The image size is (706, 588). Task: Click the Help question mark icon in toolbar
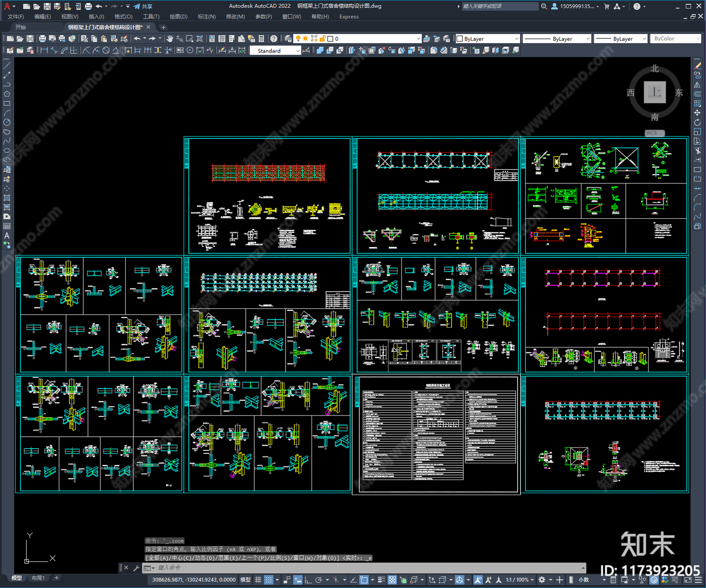pyautogui.click(x=274, y=39)
